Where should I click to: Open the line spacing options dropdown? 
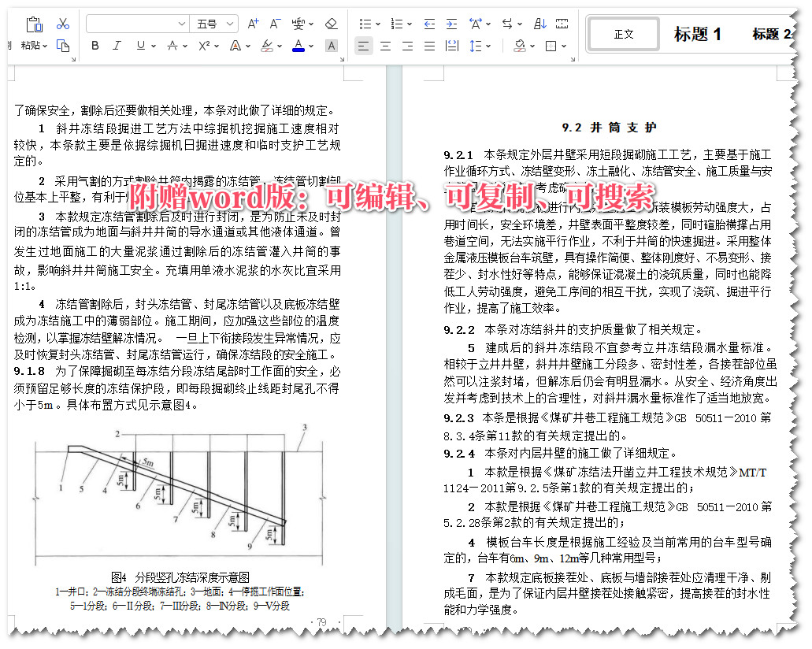click(x=489, y=46)
